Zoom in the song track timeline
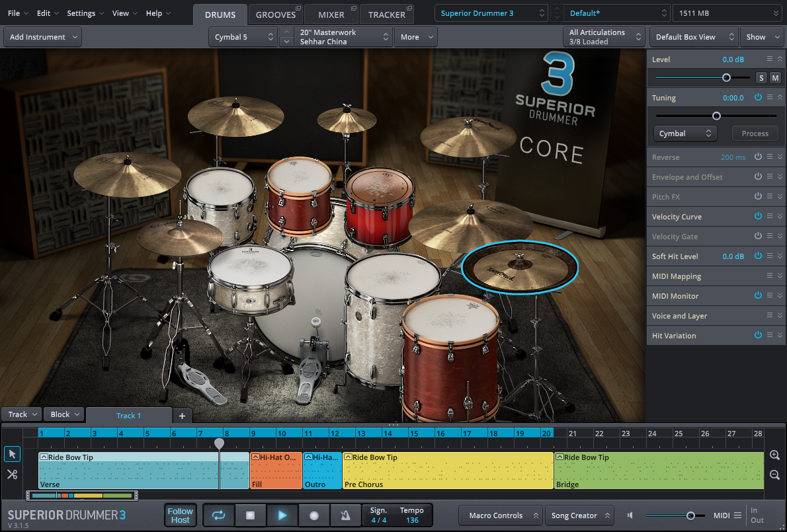787x532 pixels. click(x=774, y=455)
